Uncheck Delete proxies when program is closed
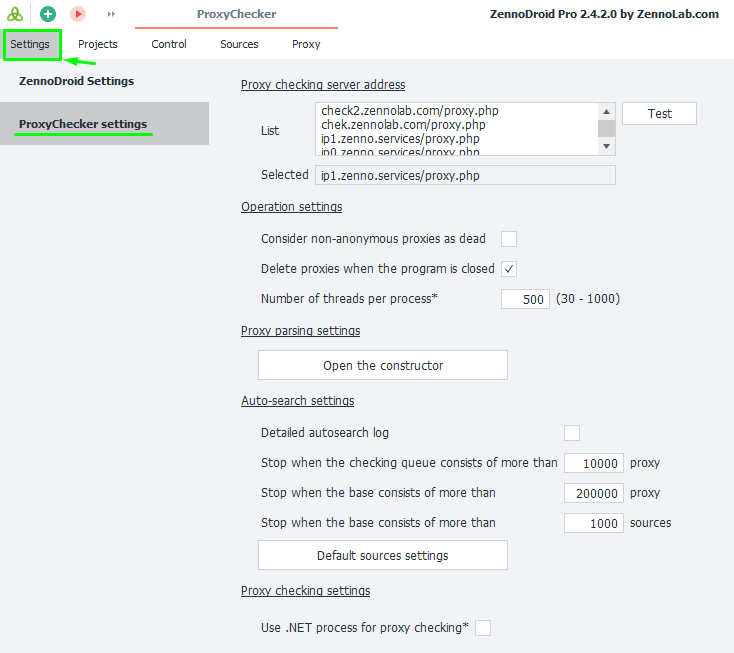This screenshot has width=734, height=653. tap(509, 269)
